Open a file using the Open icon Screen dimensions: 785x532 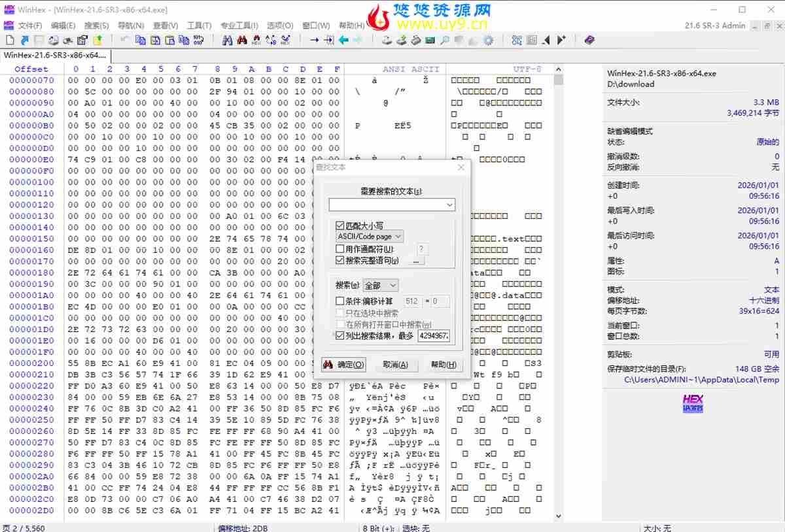[x=25, y=40]
